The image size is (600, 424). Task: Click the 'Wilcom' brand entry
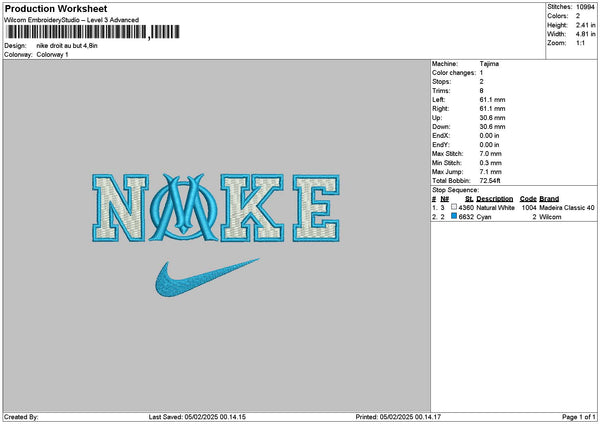tap(550, 217)
